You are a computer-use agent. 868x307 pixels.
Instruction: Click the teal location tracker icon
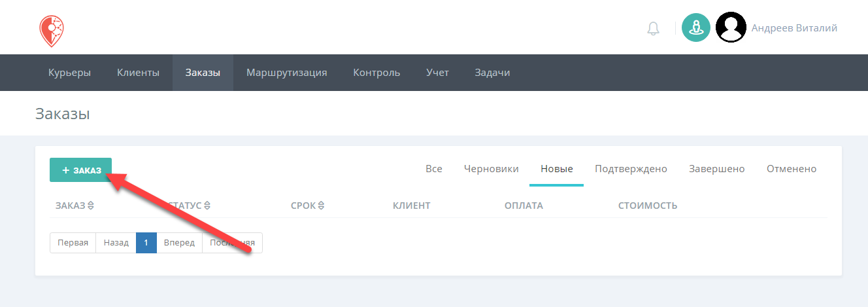696,27
